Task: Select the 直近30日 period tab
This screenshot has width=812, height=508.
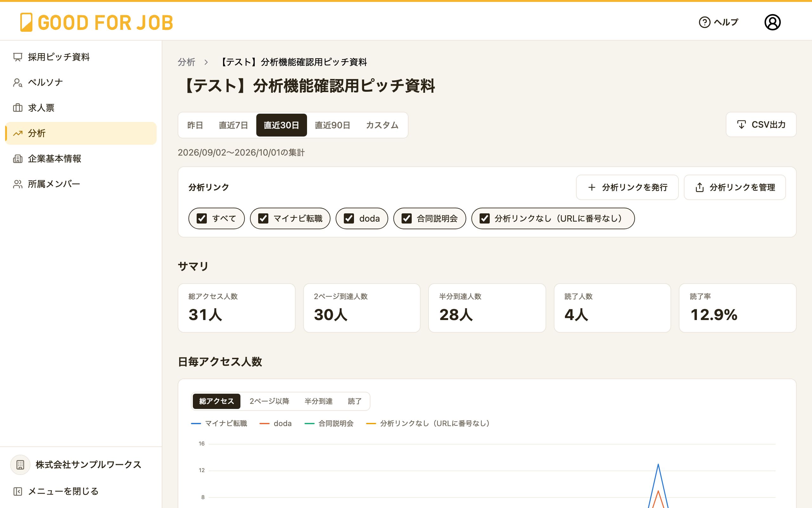Action: pos(282,125)
